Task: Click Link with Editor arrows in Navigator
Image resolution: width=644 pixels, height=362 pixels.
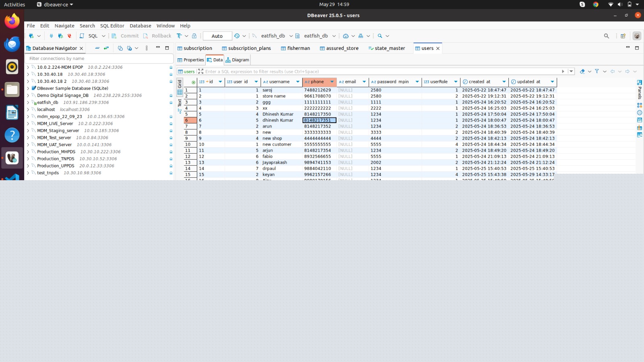Action: point(106,48)
